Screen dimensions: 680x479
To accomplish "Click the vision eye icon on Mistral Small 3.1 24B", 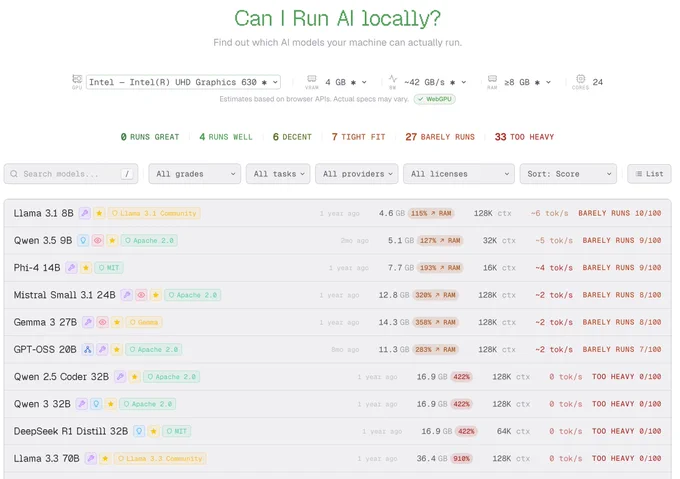I will coord(141,295).
